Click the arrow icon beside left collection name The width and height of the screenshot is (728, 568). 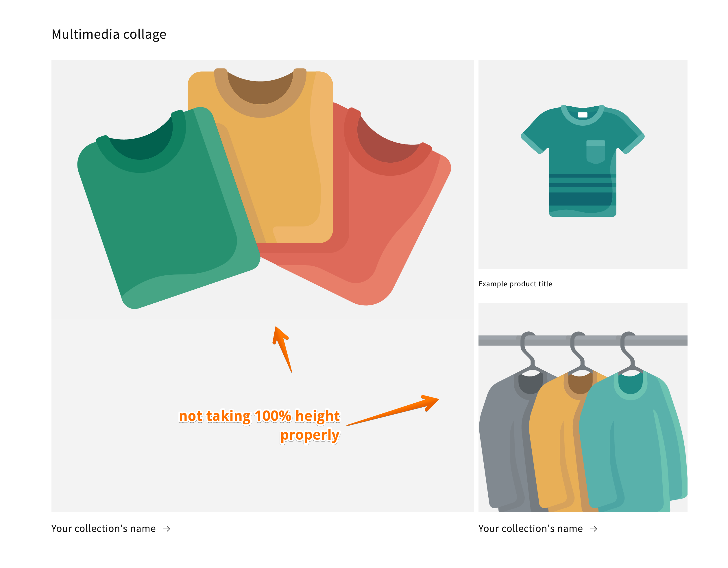[166, 529]
